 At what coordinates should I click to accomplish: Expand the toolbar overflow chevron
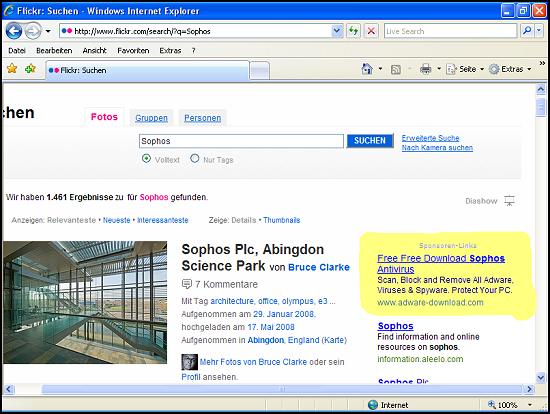click(542, 63)
